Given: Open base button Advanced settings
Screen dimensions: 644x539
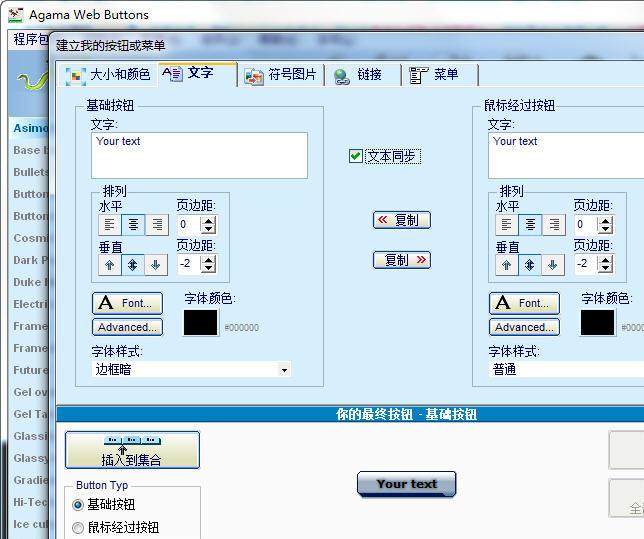Looking at the screenshot, I should coord(127,327).
